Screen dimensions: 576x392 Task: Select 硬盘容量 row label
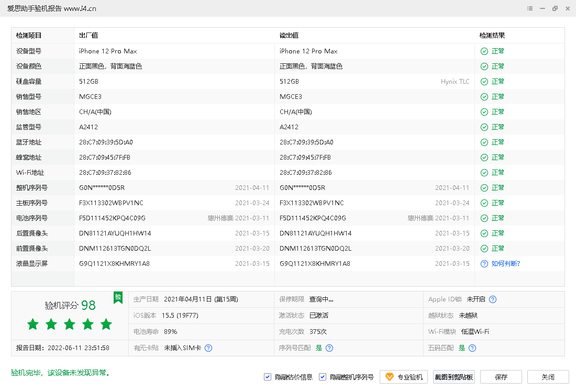[x=29, y=82]
